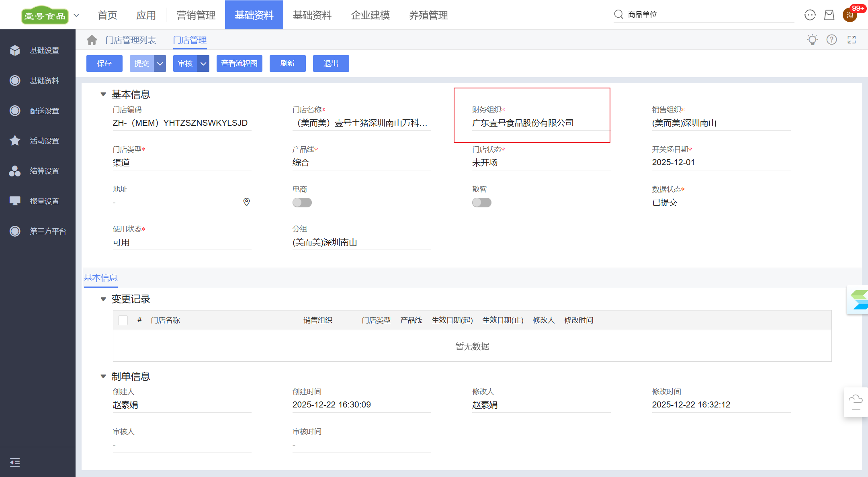Collapse the sidebar menu icon at bottom

click(x=15, y=463)
